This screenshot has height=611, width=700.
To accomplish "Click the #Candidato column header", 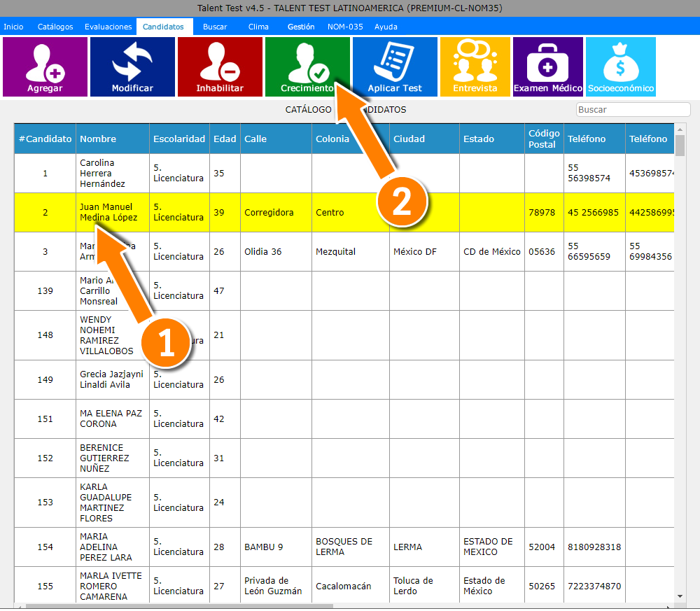I will point(45,139).
